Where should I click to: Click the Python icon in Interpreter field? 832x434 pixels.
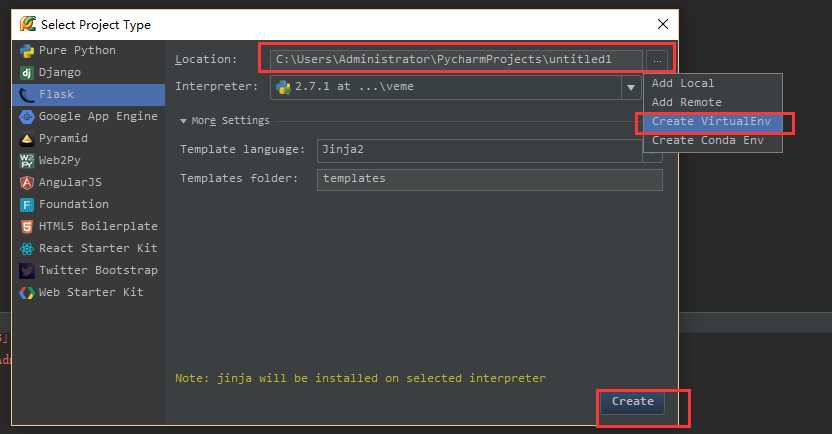click(x=284, y=87)
